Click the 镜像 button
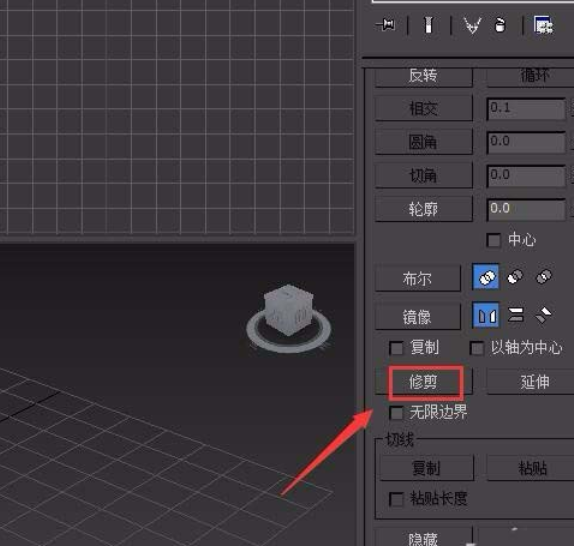 pyautogui.click(x=418, y=317)
